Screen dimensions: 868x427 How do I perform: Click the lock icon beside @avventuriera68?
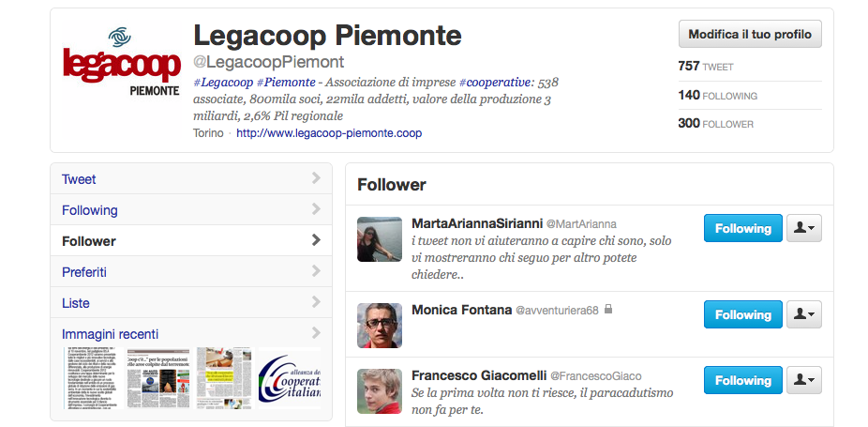(608, 309)
